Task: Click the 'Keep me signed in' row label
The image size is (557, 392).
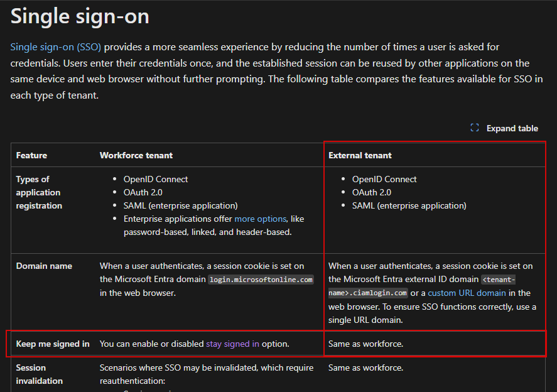Action: (53, 344)
